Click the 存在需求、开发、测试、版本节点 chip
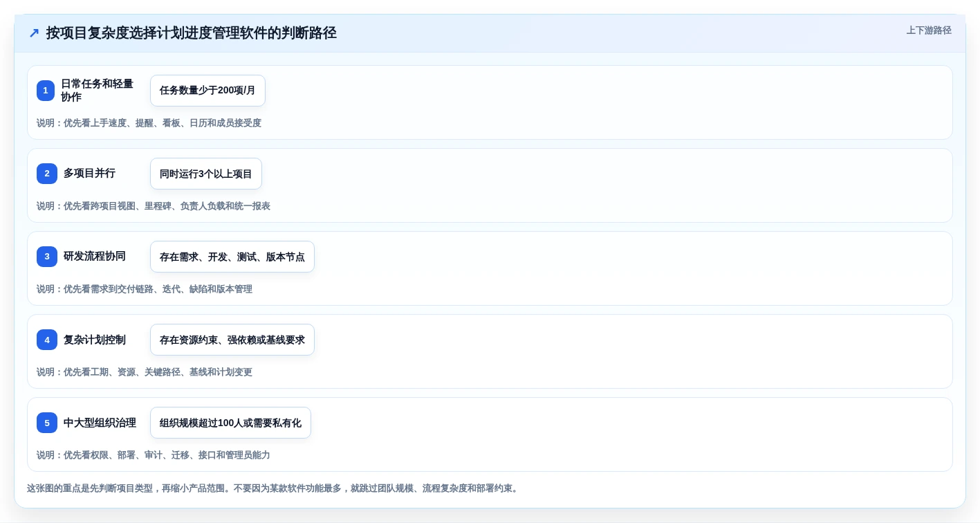This screenshot has width=980, height=523. pos(232,257)
